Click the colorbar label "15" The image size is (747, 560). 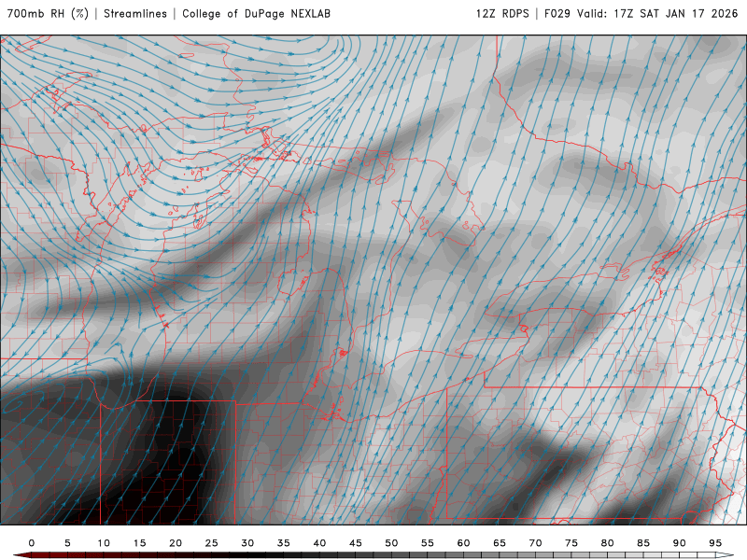coord(139,543)
